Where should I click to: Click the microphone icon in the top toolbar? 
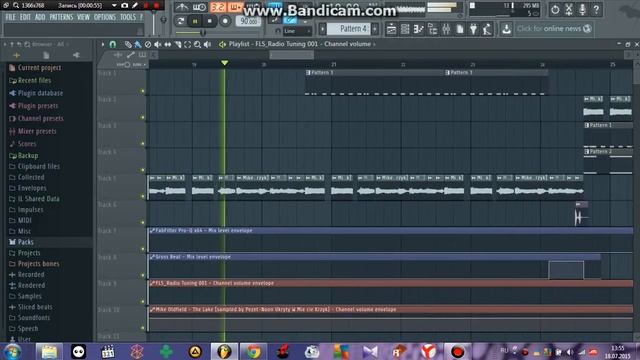[582, 9]
